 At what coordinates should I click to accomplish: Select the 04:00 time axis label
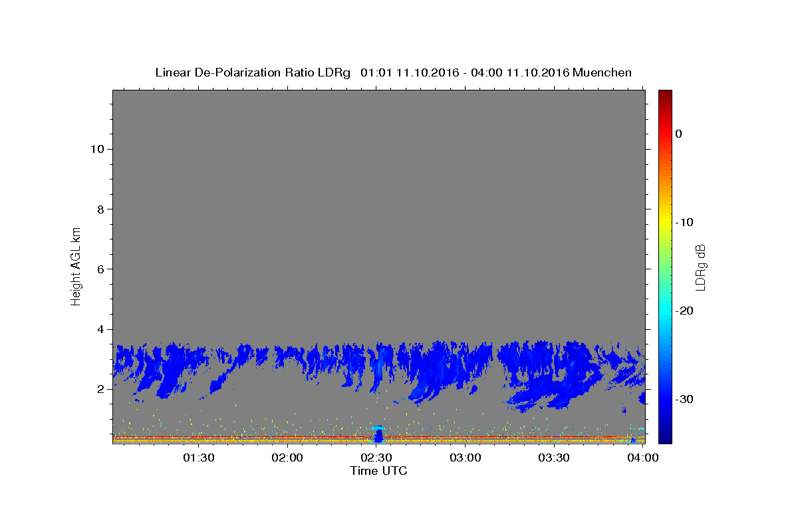[643, 458]
